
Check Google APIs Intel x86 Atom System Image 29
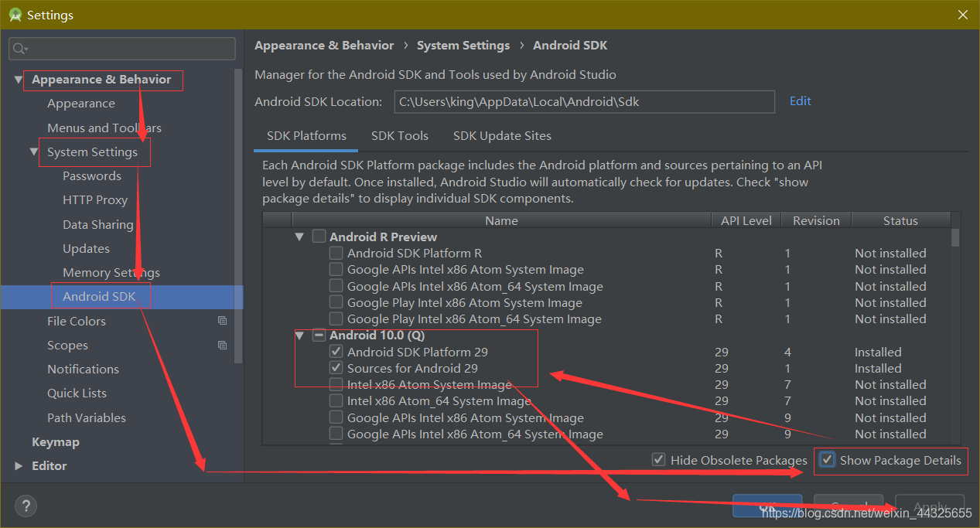[336, 417]
